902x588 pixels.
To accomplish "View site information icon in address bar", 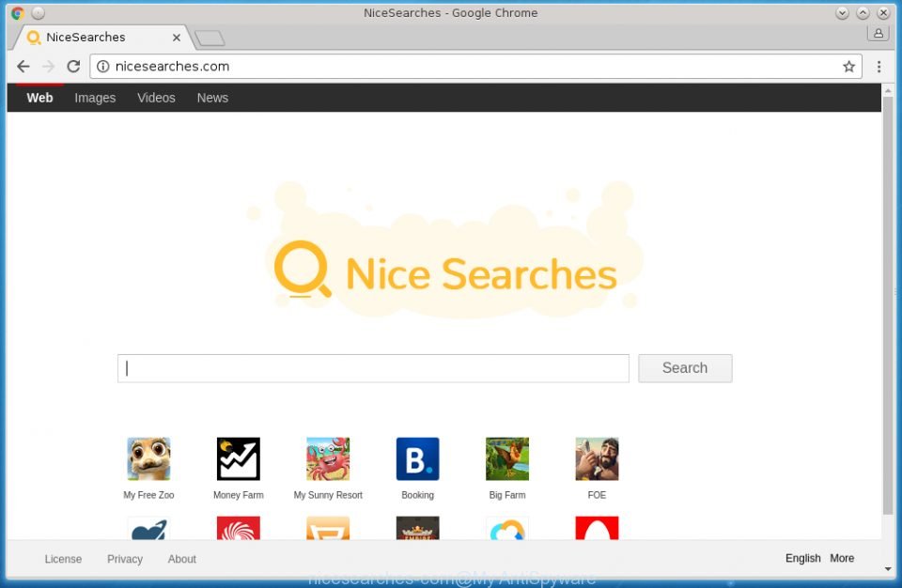I will [103, 66].
